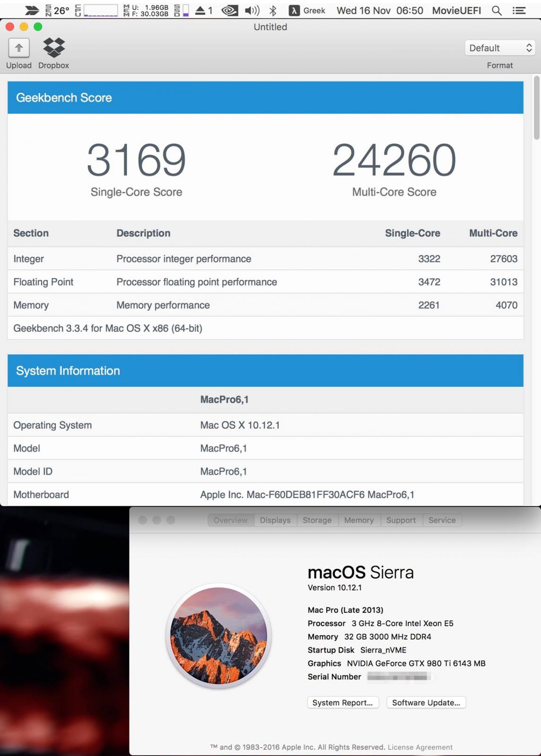Click the Model ID row label

click(x=33, y=472)
